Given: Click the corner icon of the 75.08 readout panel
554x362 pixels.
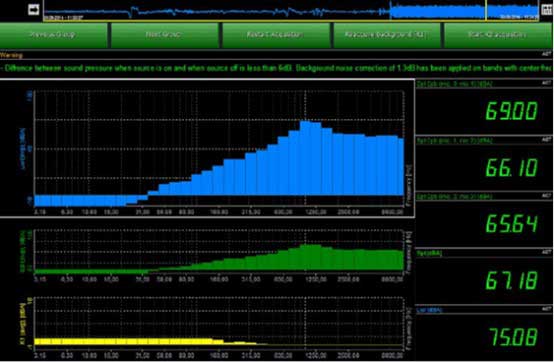Looking at the screenshot, I should (x=546, y=309).
